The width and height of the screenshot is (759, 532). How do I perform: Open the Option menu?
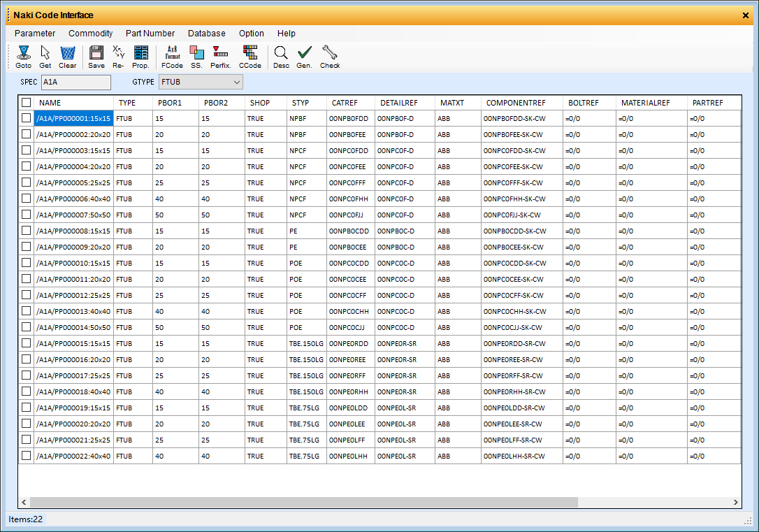pyautogui.click(x=251, y=33)
